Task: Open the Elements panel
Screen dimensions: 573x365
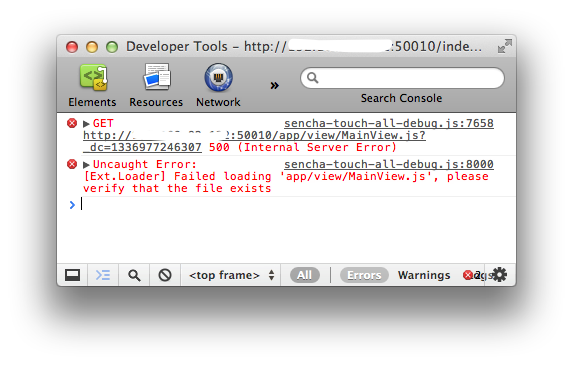Action: 92,86
